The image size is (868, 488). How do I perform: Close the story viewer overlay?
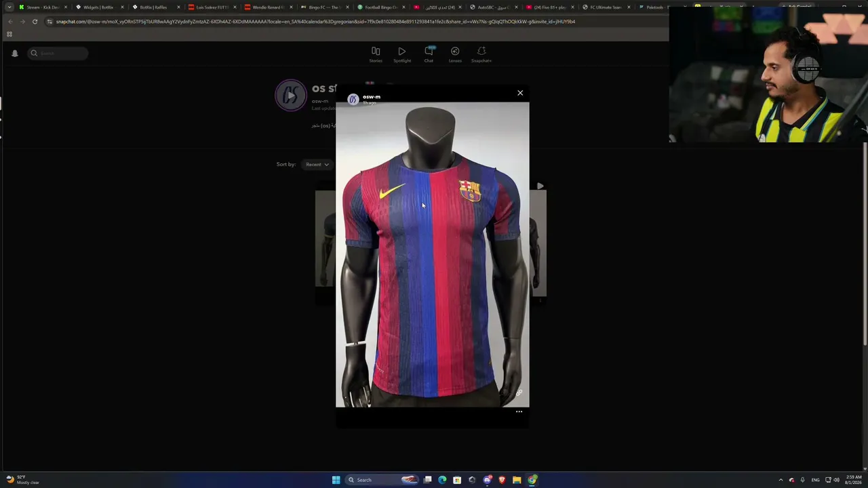pos(520,93)
